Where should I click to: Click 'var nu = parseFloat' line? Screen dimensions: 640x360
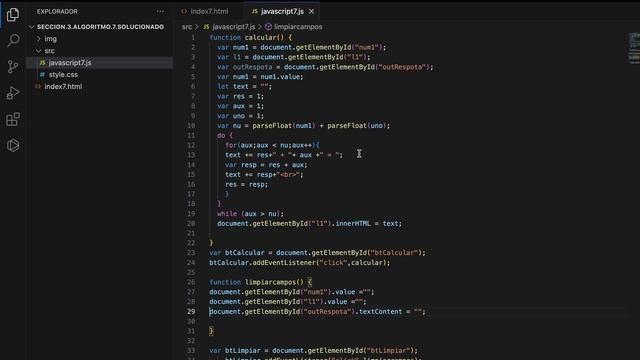304,126
